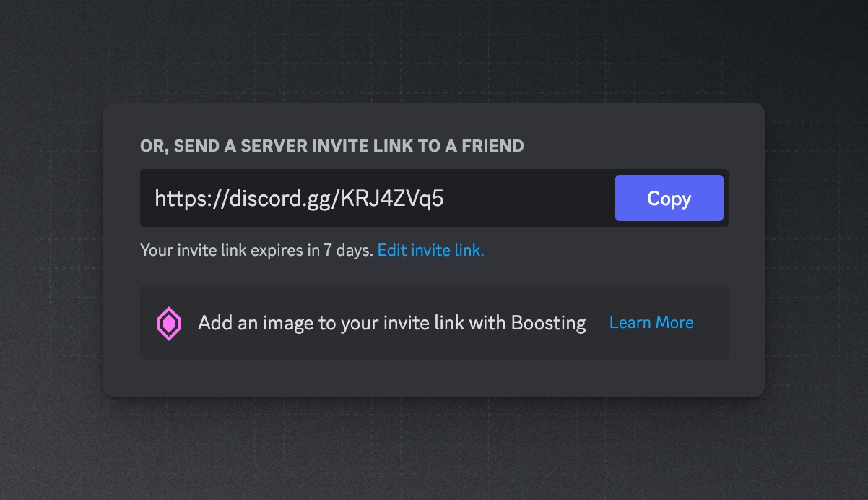Copy the invite link using the blue button
The height and width of the screenshot is (500, 868).
(668, 198)
